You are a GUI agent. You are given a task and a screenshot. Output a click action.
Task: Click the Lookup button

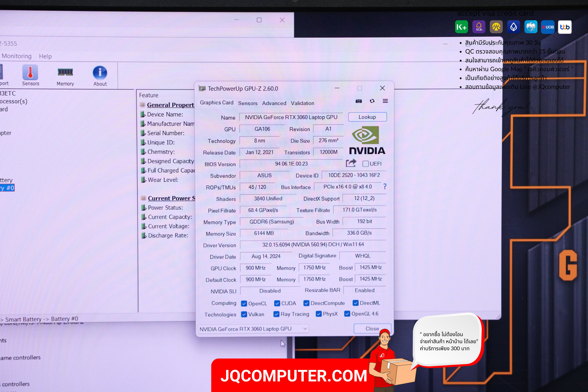tap(367, 117)
